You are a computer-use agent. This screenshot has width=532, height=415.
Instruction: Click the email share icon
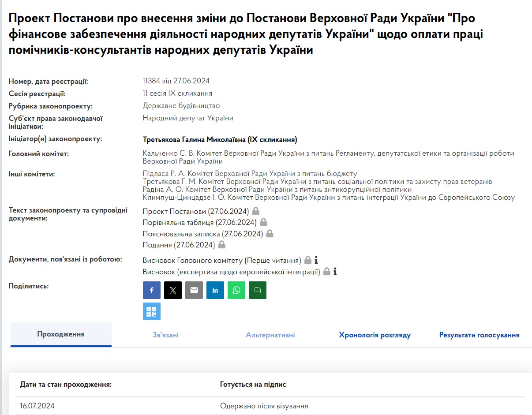tap(194, 290)
